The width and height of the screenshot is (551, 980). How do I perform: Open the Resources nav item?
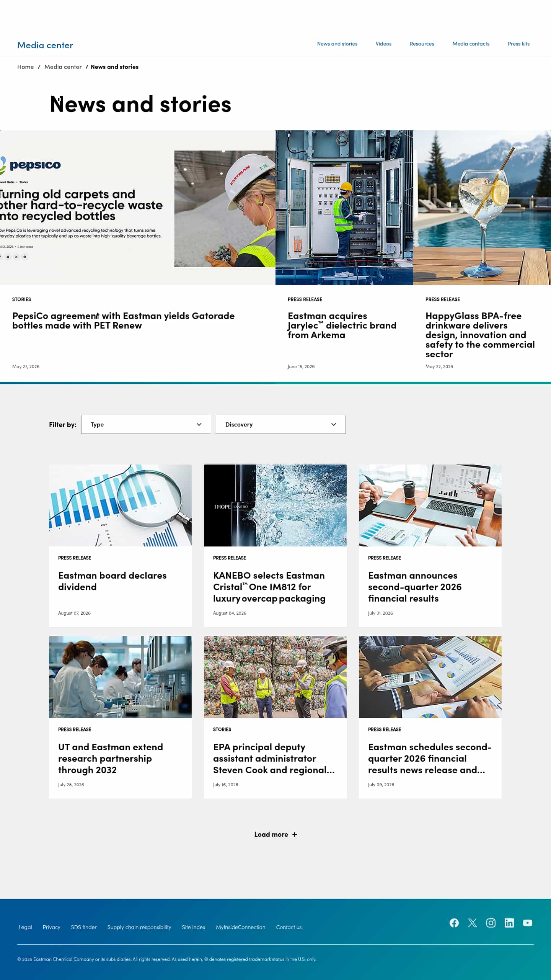pyautogui.click(x=422, y=44)
